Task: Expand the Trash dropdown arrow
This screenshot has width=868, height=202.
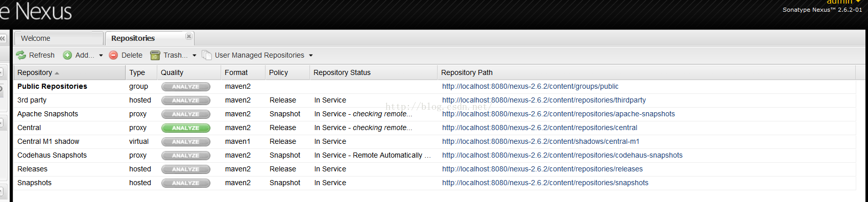Action: click(x=194, y=56)
